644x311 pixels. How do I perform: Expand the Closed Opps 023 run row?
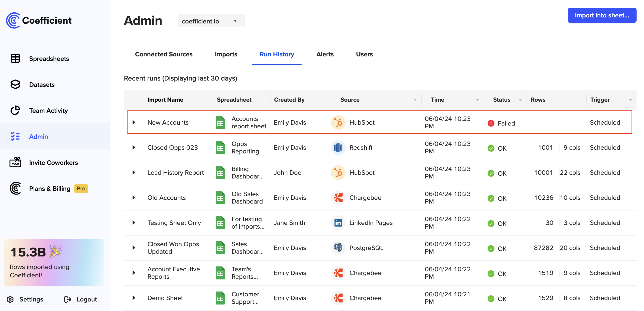(134, 148)
